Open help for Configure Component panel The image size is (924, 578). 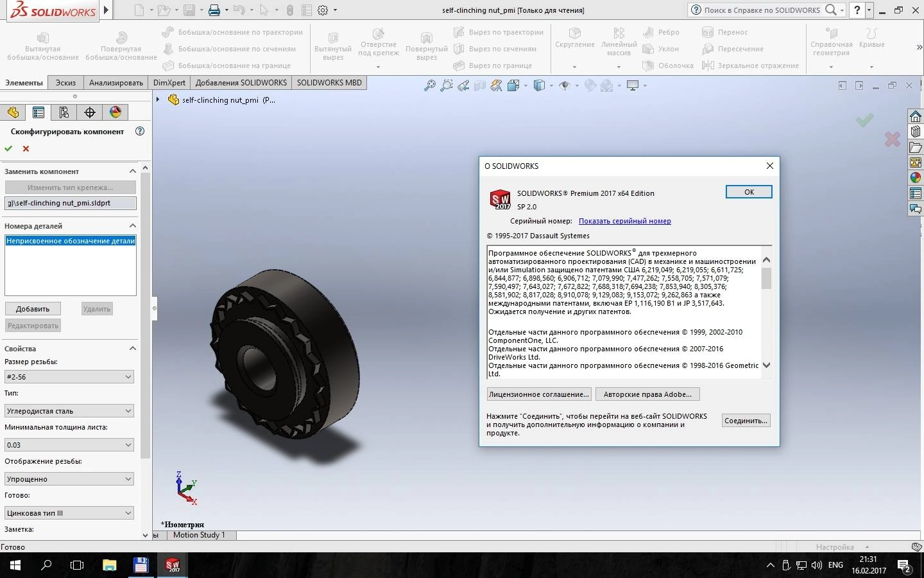click(140, 131)
